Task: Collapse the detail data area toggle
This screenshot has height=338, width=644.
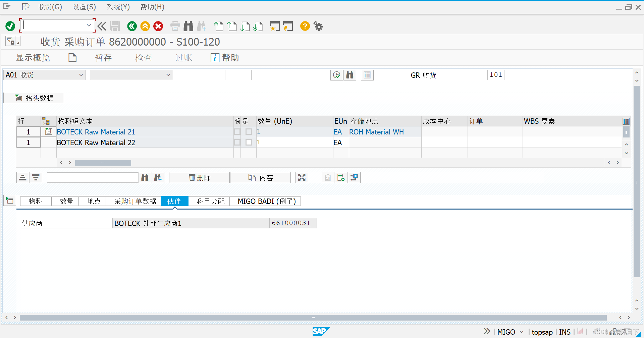Action: point(10,201)
